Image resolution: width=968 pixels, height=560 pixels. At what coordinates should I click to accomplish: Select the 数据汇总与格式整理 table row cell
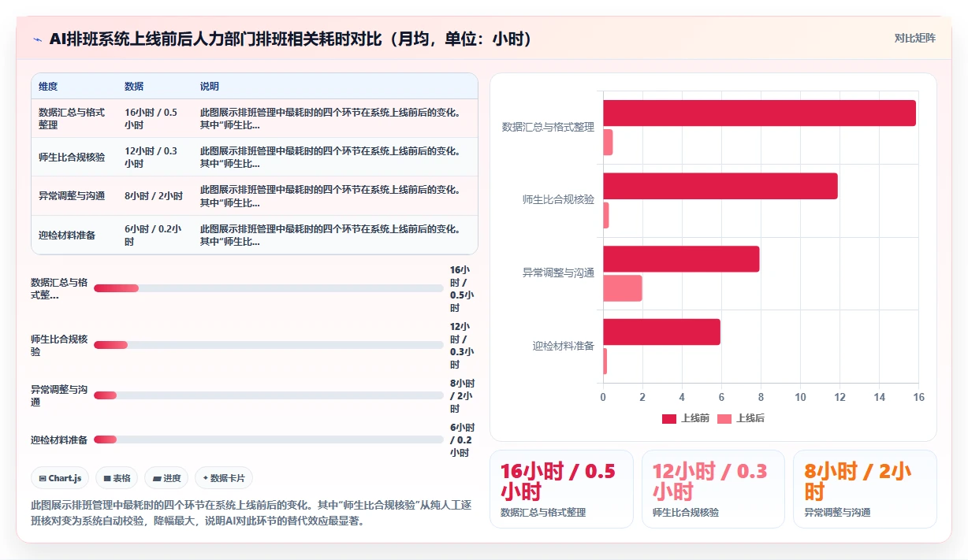tap(74, 118)
